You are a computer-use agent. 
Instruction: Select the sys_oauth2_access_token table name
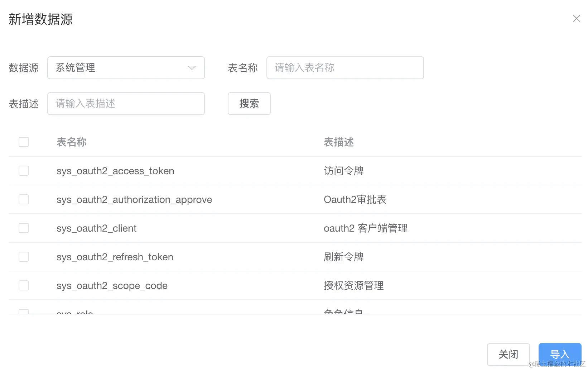tap(115, 171)
